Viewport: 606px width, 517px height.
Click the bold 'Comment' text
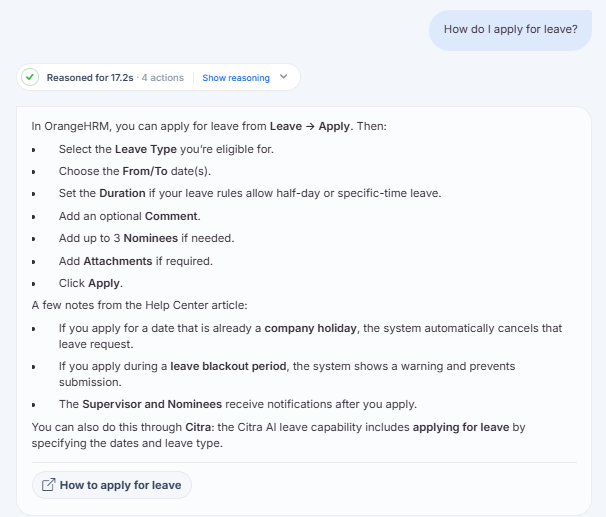click(171, 216)
